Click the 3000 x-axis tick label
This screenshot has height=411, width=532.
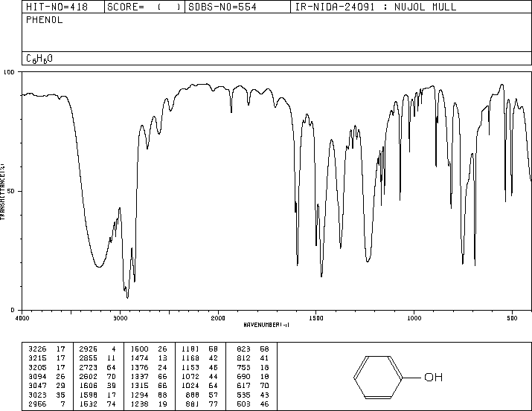pos(120,318)
